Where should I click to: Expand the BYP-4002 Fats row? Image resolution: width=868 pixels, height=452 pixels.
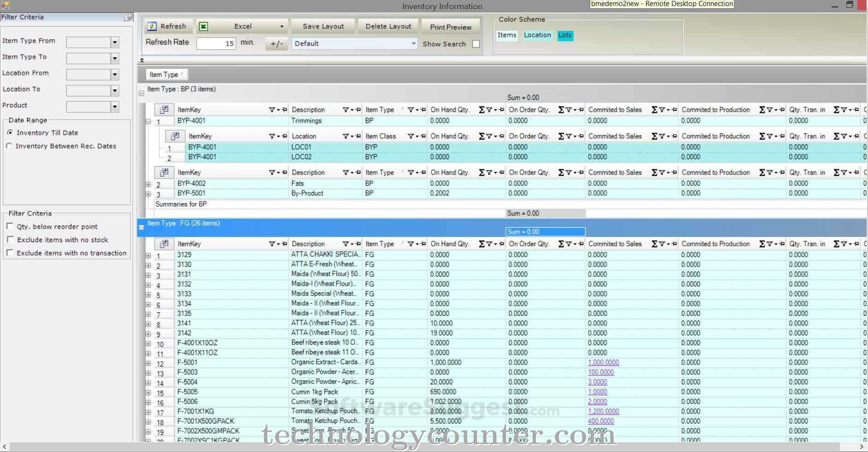(148, 184)
